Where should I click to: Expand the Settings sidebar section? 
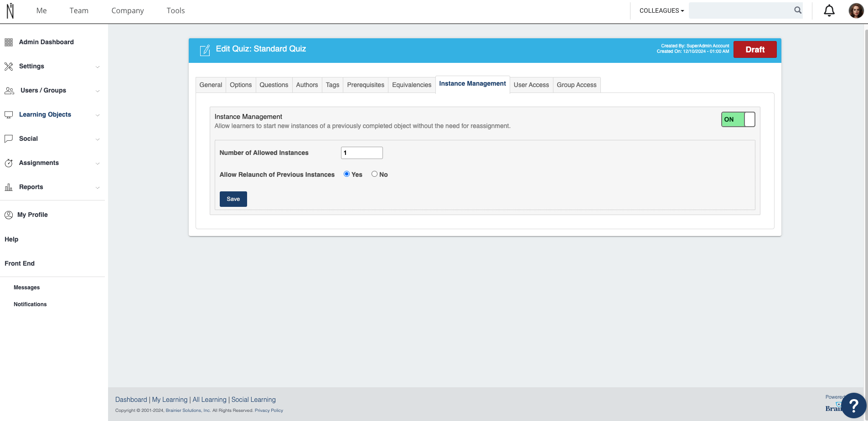pyautogui.click(x=98, y=67)
